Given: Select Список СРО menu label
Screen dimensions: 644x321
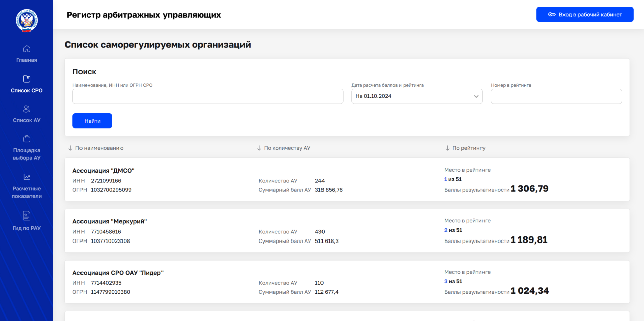Looking at the screenshot, I should click(x=27, y=91).
